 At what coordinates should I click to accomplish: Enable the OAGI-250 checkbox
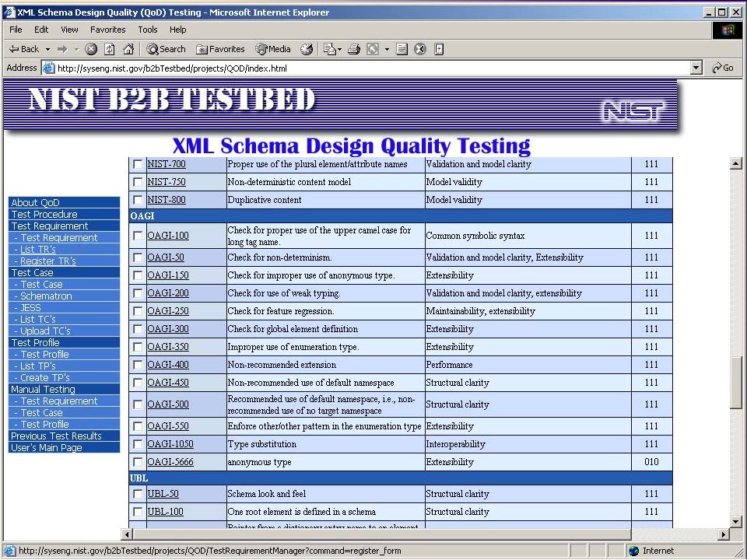click(138, 311)
